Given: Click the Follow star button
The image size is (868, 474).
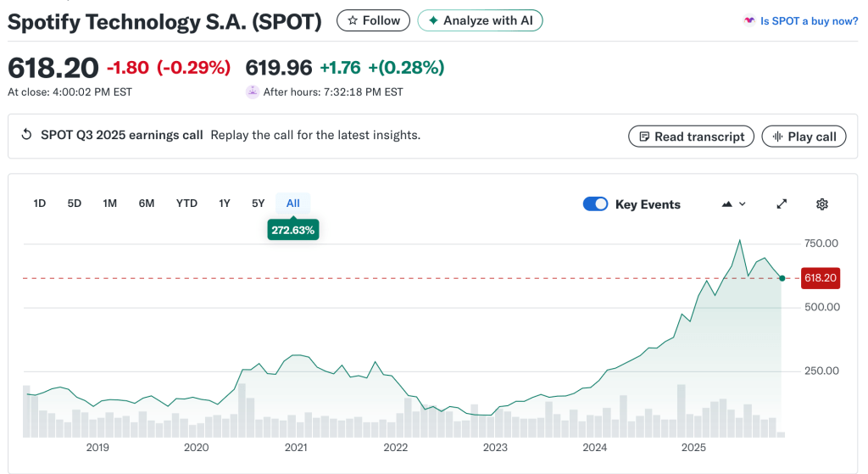Looking at the screenshot, I should (x=373, y=20).
